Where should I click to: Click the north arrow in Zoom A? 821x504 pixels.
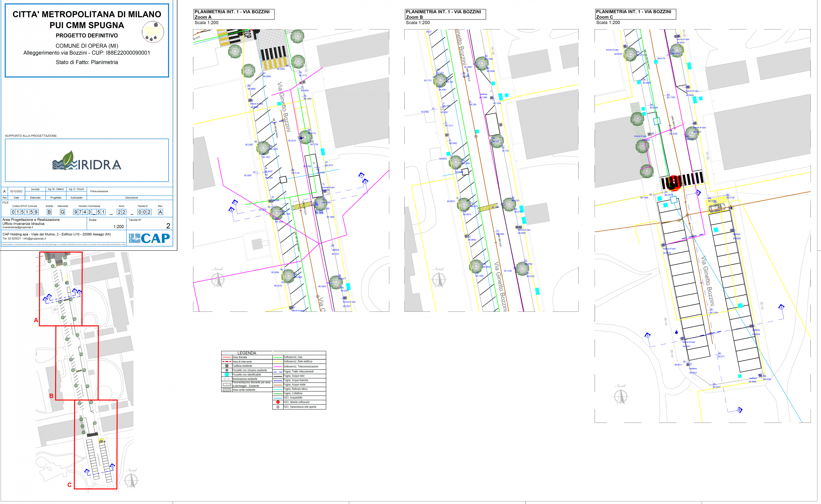tap(218, 279)
